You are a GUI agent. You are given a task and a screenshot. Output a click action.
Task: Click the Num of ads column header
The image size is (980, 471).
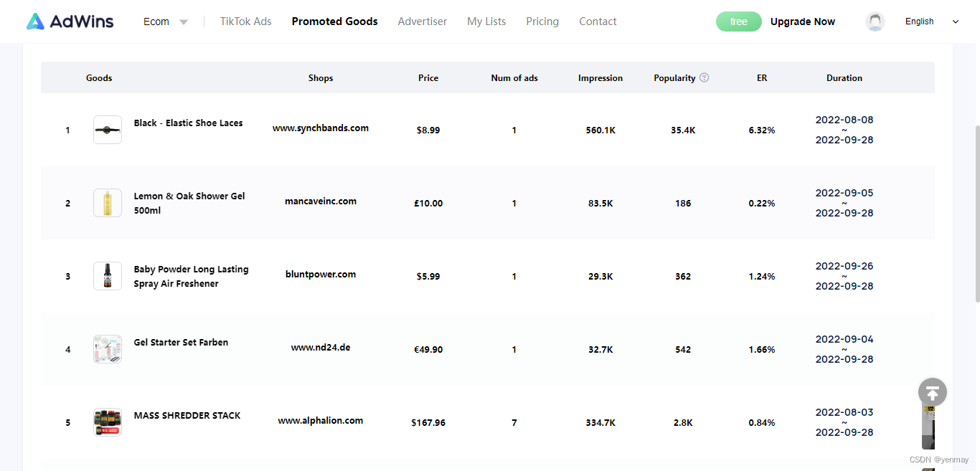point(514,78)
